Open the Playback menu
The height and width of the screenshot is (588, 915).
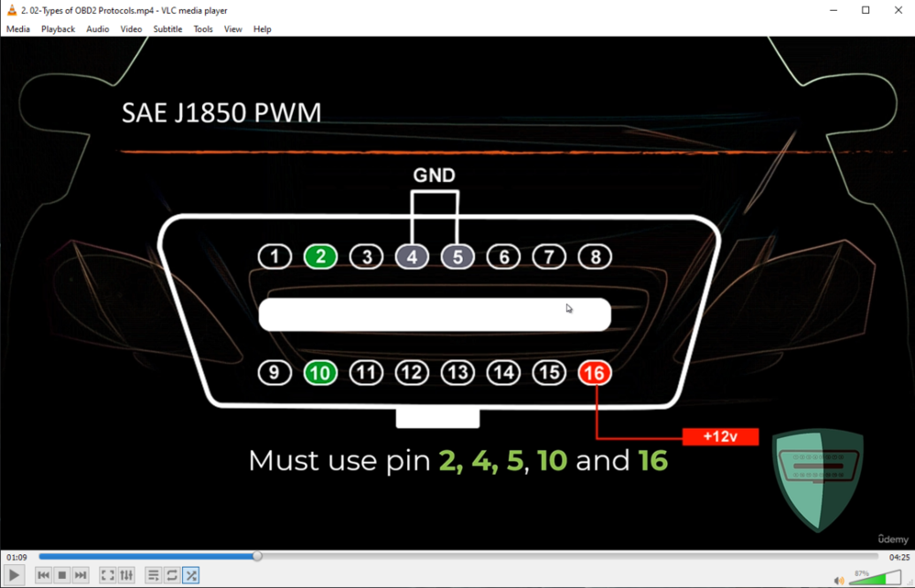coord(59,29)
